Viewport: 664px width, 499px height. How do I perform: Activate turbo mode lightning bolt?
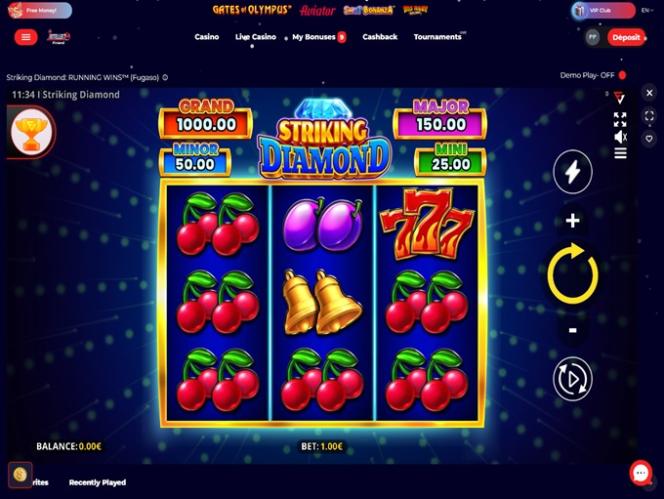pos(573,172)
